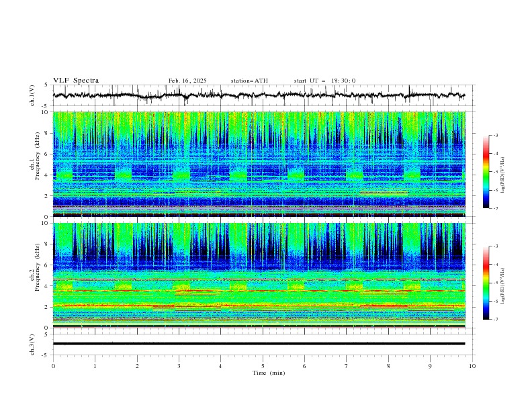Viewport: 532px width, 411px height.
Task: Click the "-5" tick on the ch.2 colorbar
Action: (495, 283)
